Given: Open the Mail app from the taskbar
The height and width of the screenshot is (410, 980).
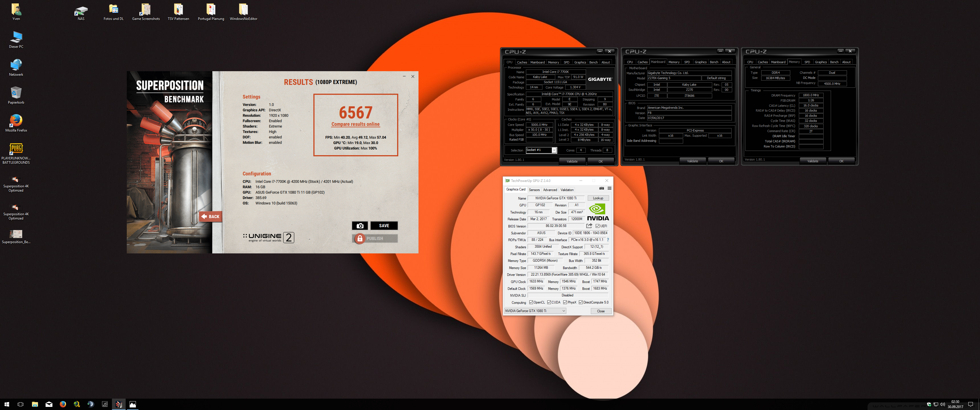Looking at the screenshot, I should [x=49, y=404].
